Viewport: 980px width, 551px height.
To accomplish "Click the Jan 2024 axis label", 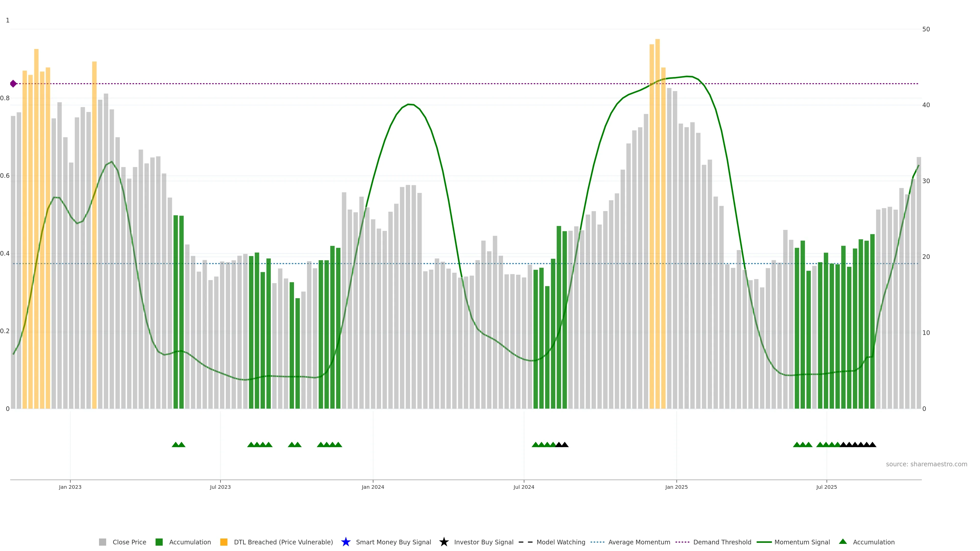I will tap(372, 487).
